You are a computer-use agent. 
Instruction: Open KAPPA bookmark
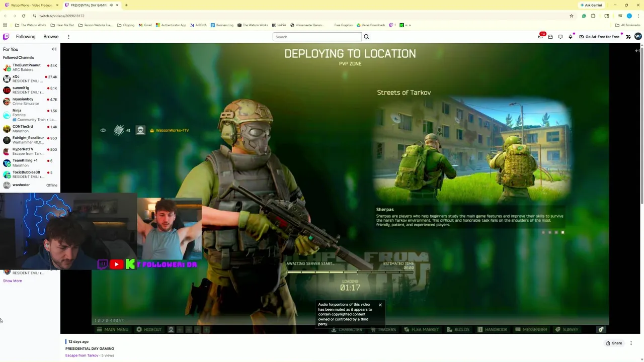279,25
